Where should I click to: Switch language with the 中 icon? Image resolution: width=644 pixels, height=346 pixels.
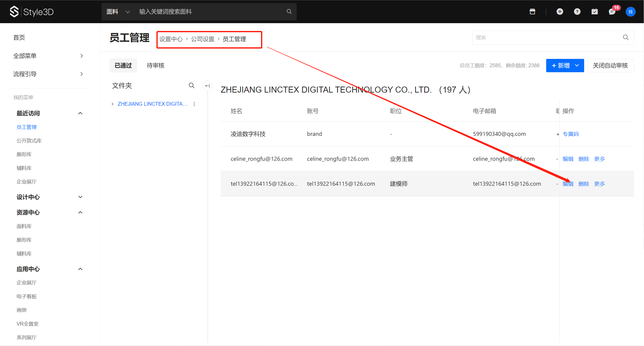(560, 12)
